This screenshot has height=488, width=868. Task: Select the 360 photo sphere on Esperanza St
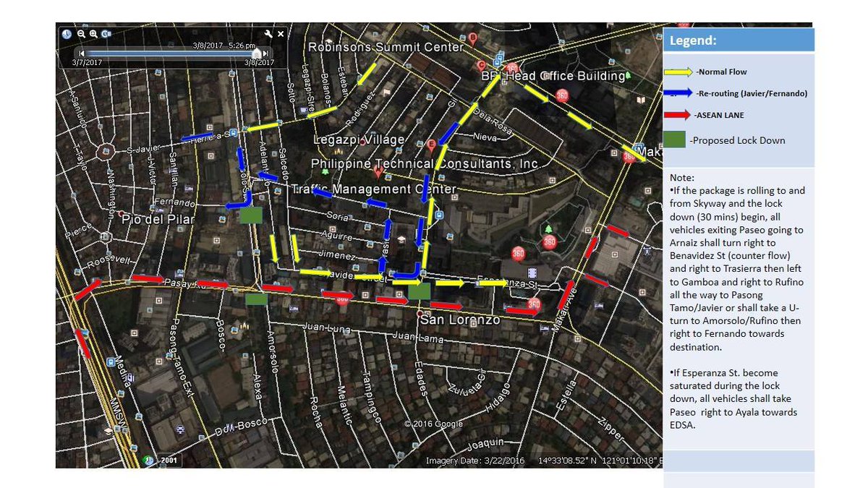pyautogui.click(x=534, y=304)
